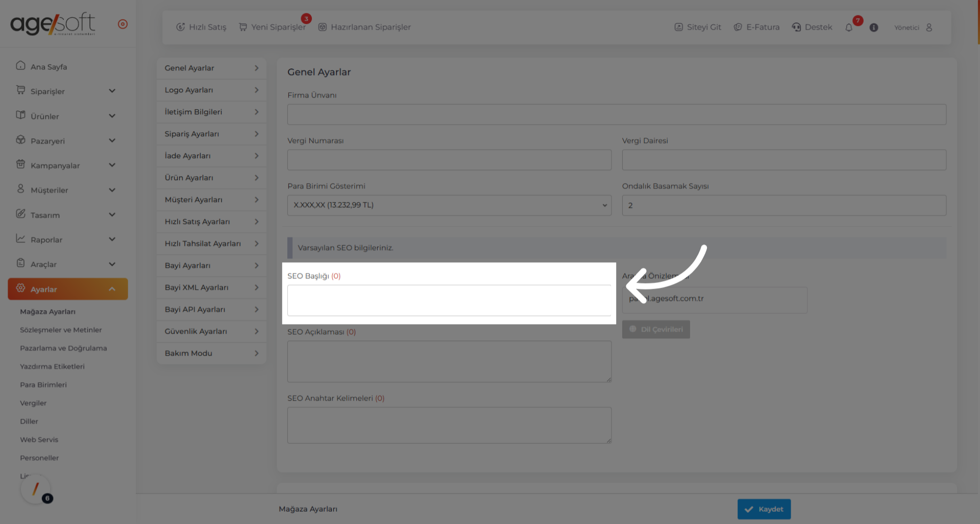980x524 pixels.
Task: Open the floating chat widget icon
Action: pyautogui.click(x=36, y=489)
